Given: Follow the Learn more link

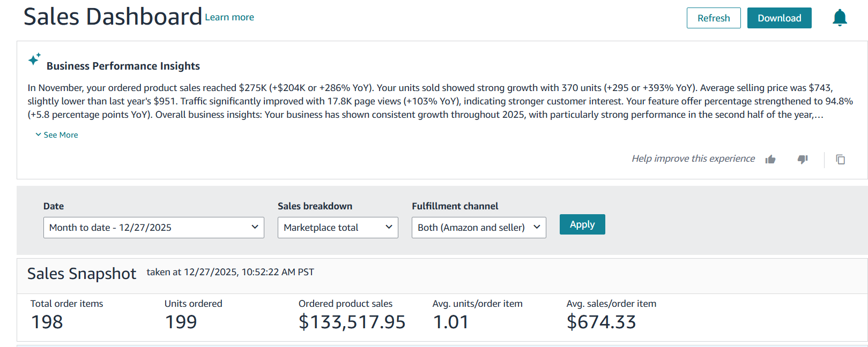Looking at the screenshot, I should click(229, 17).
